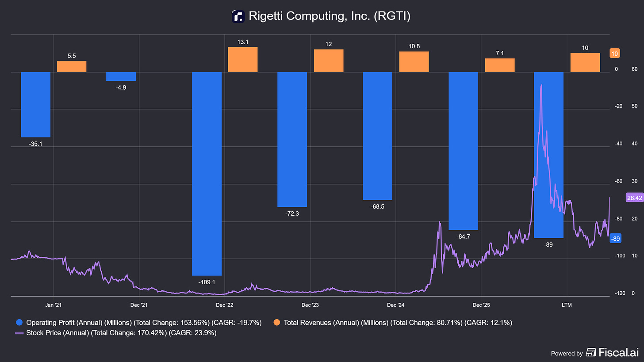644x362 pixels.
Task: Click the Dec '24 x-axis label
Action: 395,305
